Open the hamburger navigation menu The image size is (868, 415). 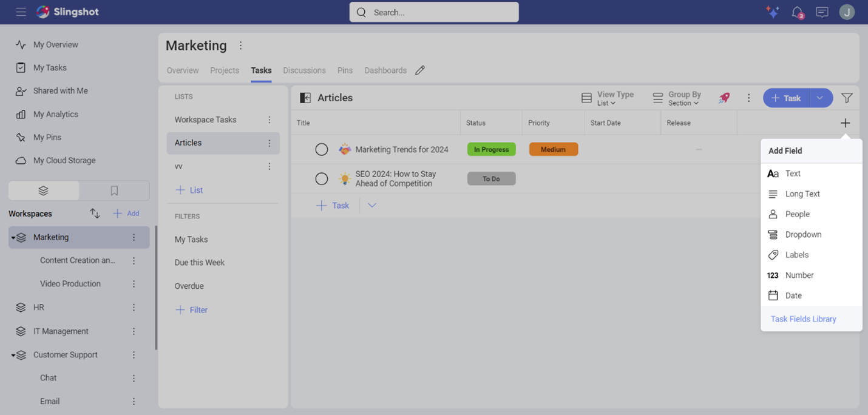click(21, 12)
